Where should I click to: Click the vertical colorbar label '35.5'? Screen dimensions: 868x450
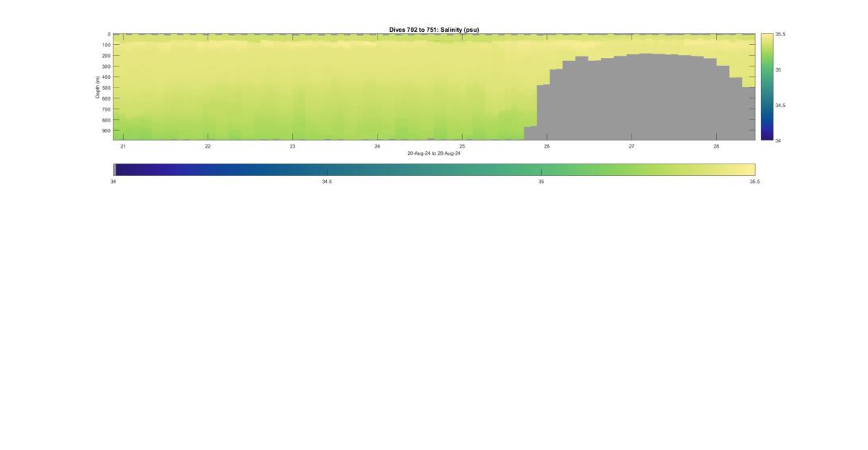pos(780,34)
